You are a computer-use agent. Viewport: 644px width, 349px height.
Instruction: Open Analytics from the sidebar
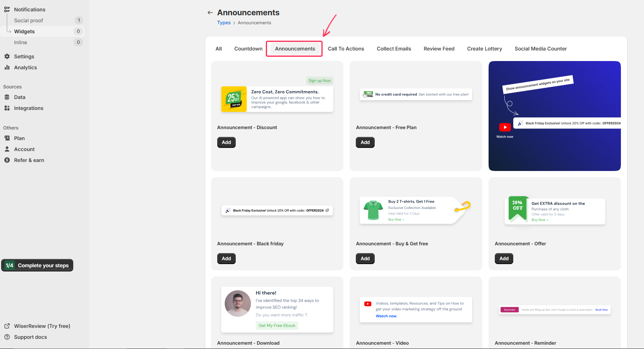(x=25, y=67)
